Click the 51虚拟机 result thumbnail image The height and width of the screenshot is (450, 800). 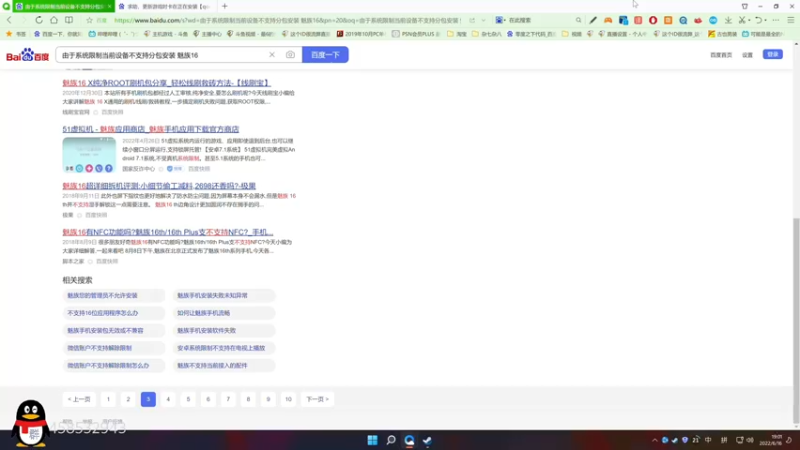(x=89, y=155)
